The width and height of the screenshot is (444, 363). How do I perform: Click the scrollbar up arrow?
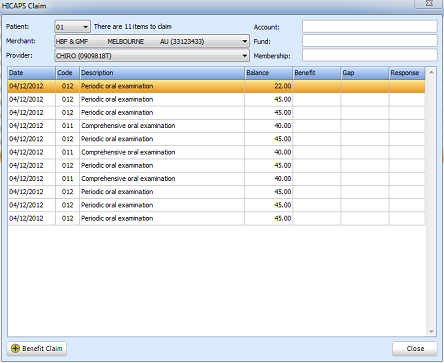tap(431, 72)
